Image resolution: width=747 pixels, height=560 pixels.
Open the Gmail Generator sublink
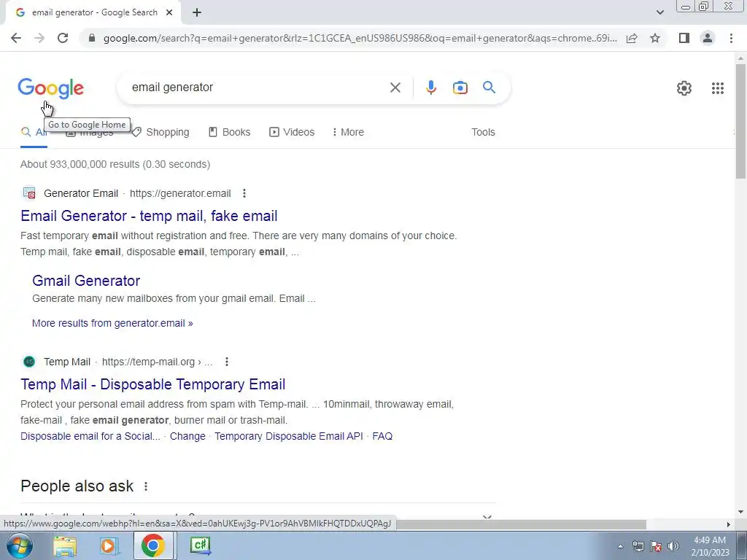[86, 281]
